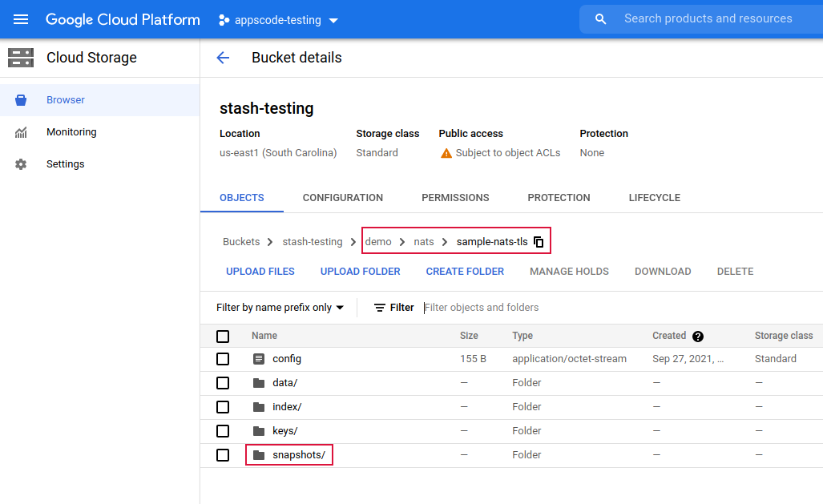Open the snapshots/ folder
Image resolution: width=823 pixels, height=504 pixels.
tap(298, 455)
